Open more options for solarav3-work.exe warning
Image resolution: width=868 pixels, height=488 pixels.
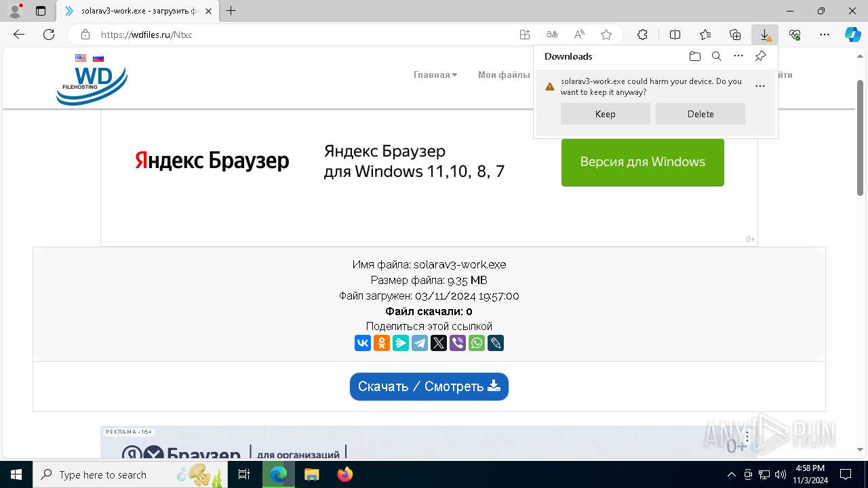(x=760, y=86)
